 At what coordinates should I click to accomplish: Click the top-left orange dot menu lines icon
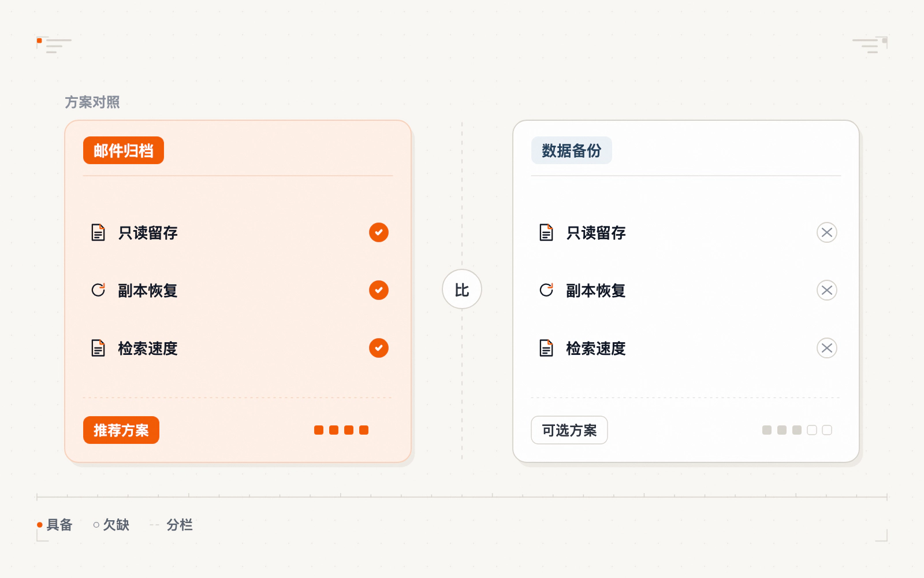click(x=54, y=45)
